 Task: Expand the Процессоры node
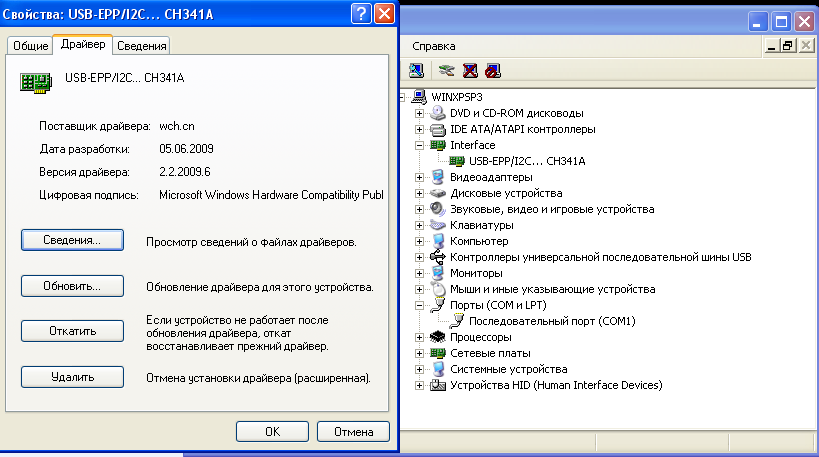[x=420, y=337]
